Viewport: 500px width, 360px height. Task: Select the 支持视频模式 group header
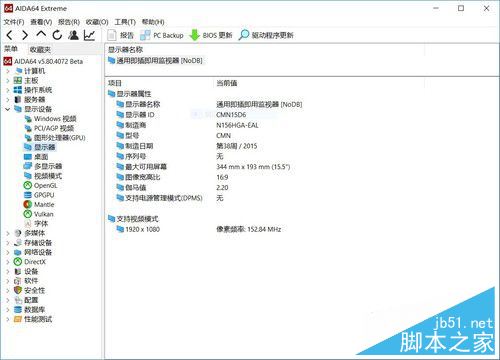coord(133,219)
